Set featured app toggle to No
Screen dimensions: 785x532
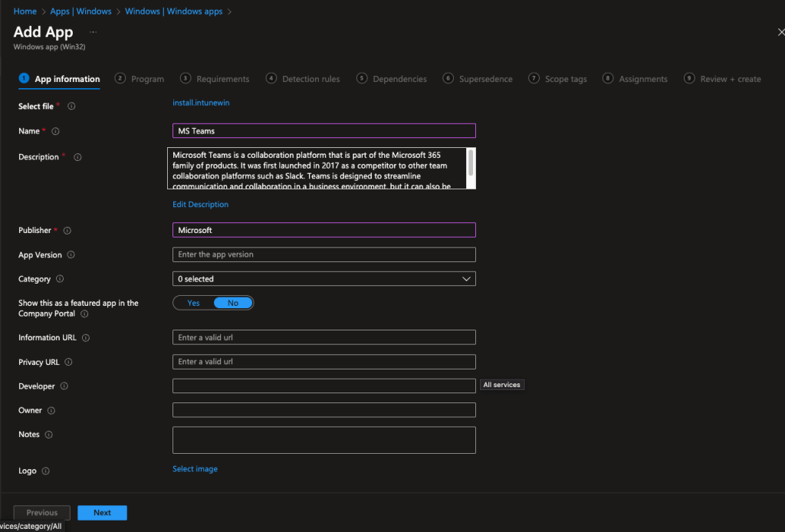pyautogui.click(x=233, y=303)
